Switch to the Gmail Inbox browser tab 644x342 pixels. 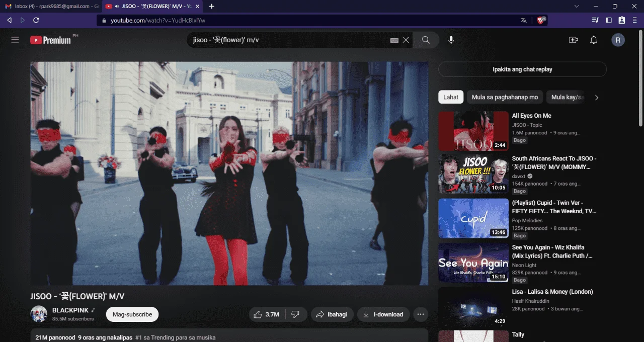51,6
